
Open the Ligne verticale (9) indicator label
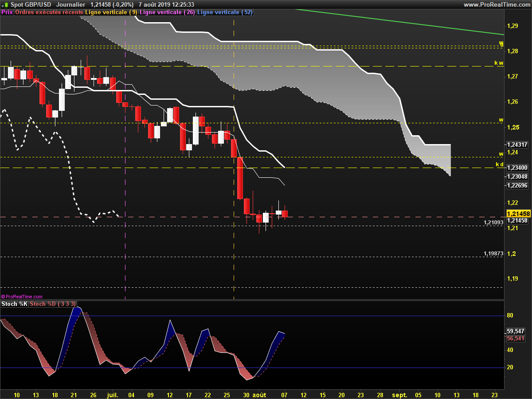coord(111,12)
